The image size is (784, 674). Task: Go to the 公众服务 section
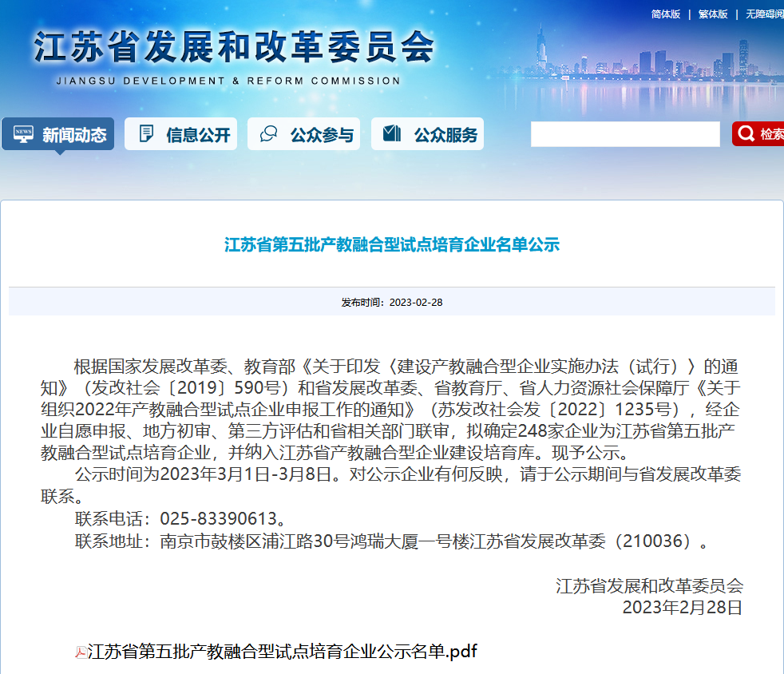click(445, 135)
